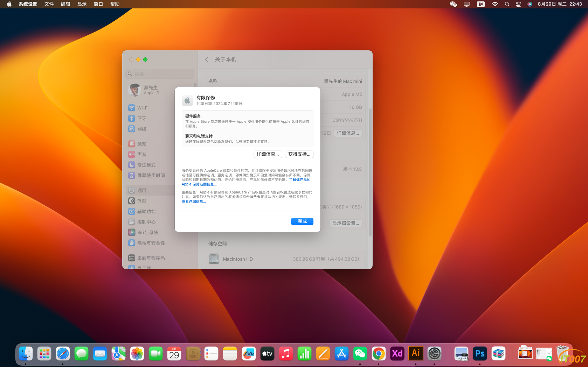Open Photoshop from the Dock
Image resolution: width=588 pixels, height=367 pixels.
pyautogui.click(x=480, y=354)
